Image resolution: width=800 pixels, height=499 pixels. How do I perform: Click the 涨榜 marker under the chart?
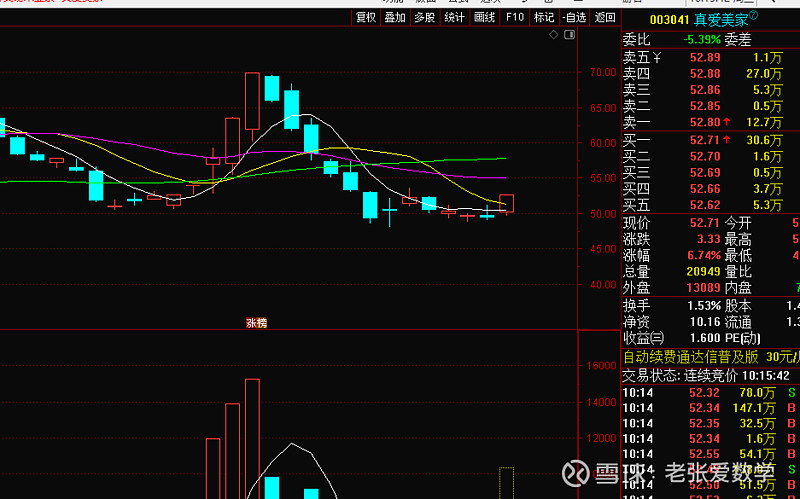click(257, 322)
